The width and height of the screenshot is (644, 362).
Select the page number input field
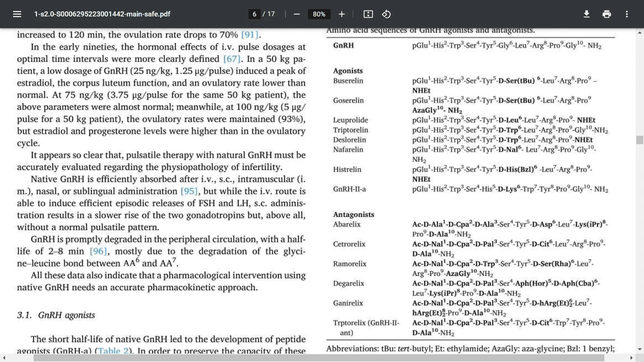coord(254,14)
